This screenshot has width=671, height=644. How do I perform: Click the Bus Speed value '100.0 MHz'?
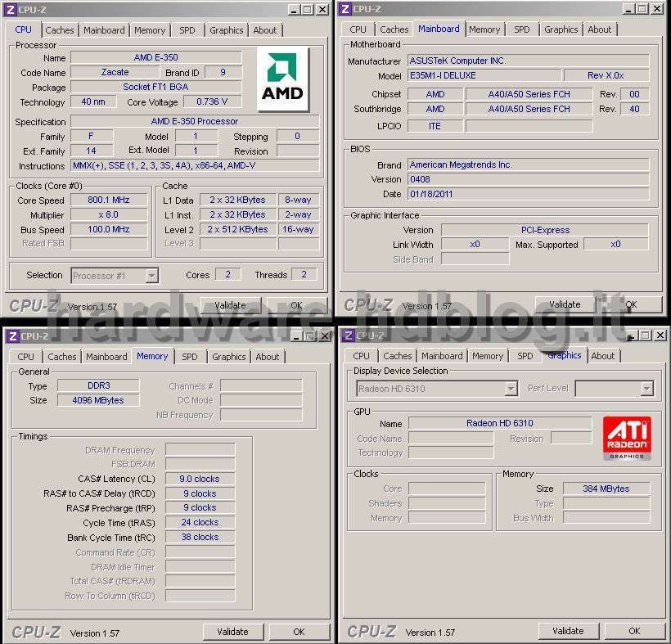click(109, 229)
